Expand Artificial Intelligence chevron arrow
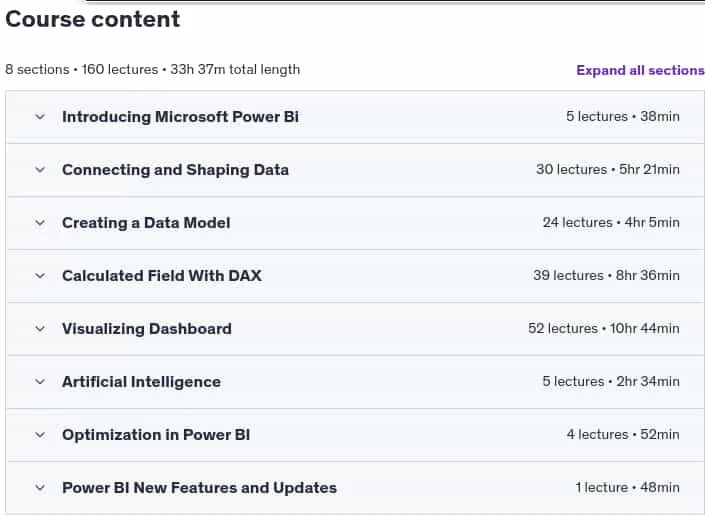This screenshot has height=515, width=705. (x=40, y=382)
